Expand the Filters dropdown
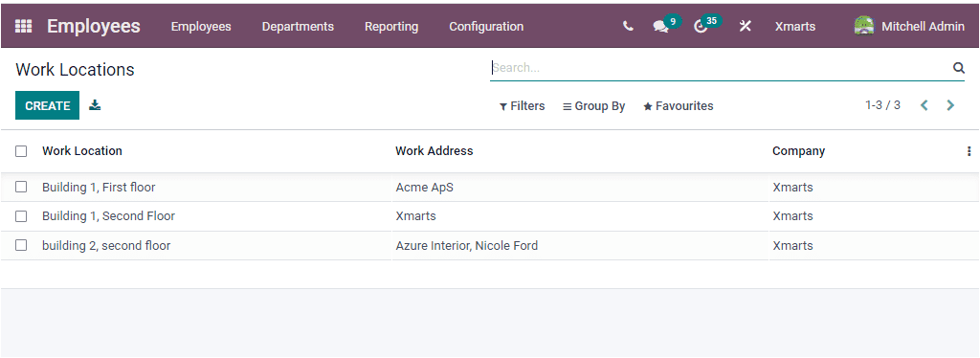 [522, 106]
